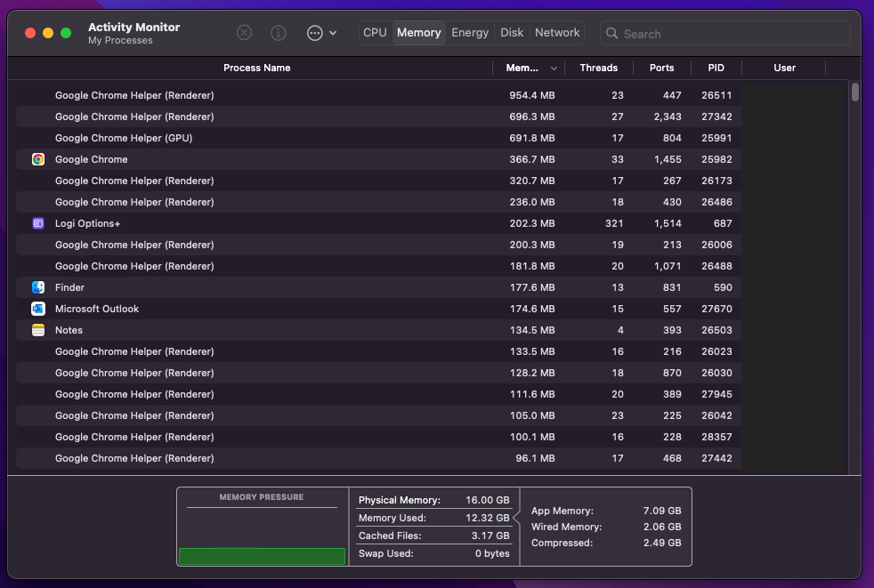Select Chrome Helper (Renderer) row using 954.4 MB
The height and width of the screenshot is (588, 874).
pos(379,95)
